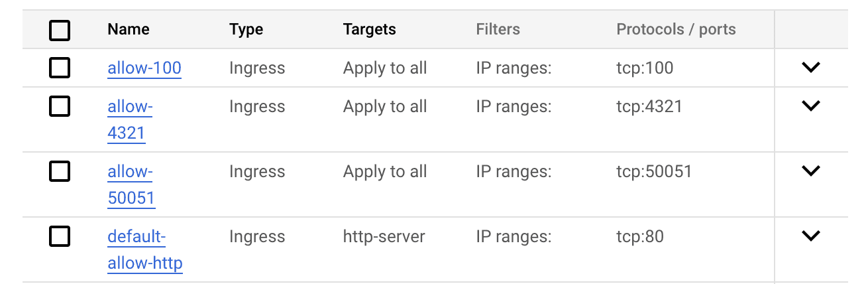Sort by the Name column header

(x=129, y=29)
